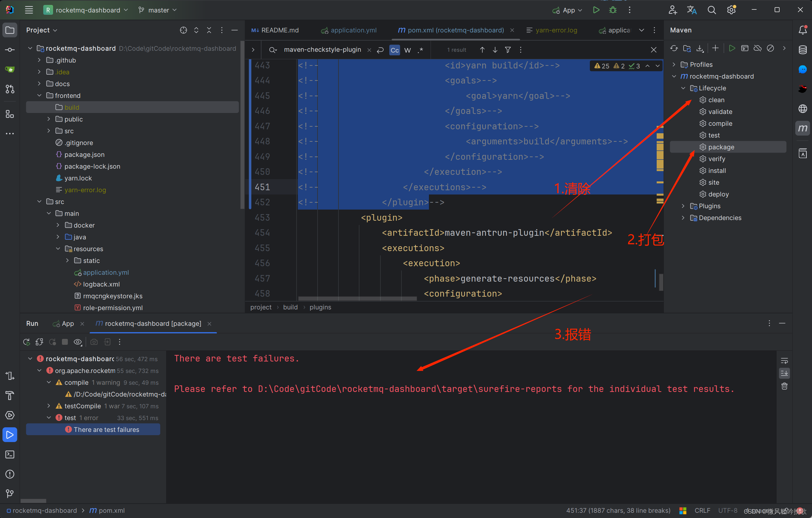Run Maven clean lifecycle phase
Screen dimensions: 812x518
[x=716, y=100]
